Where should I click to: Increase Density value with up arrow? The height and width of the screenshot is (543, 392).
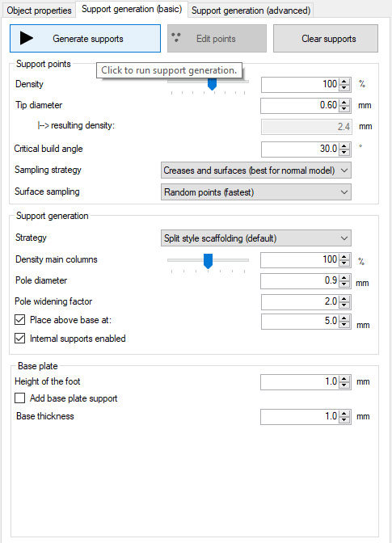pos(344,82)
